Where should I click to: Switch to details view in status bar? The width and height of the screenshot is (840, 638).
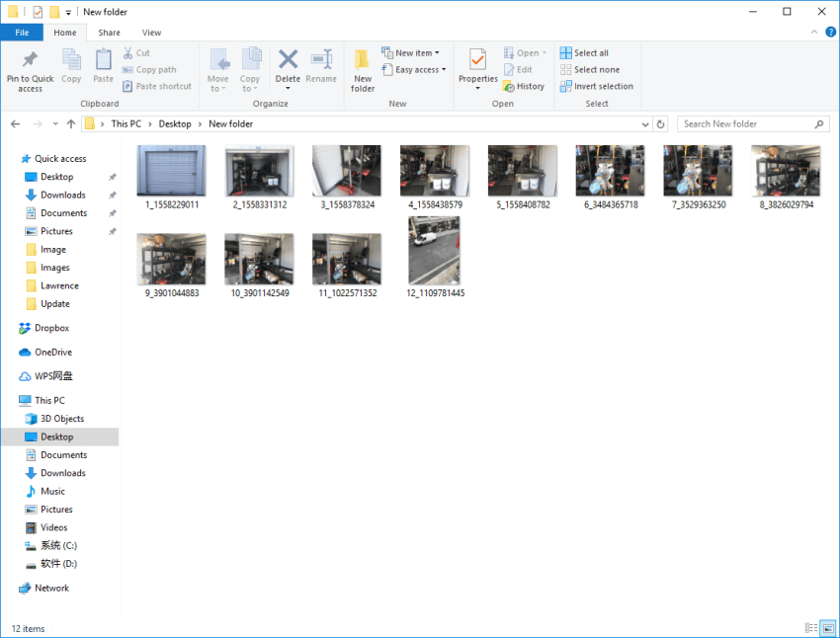pos(810,628)
